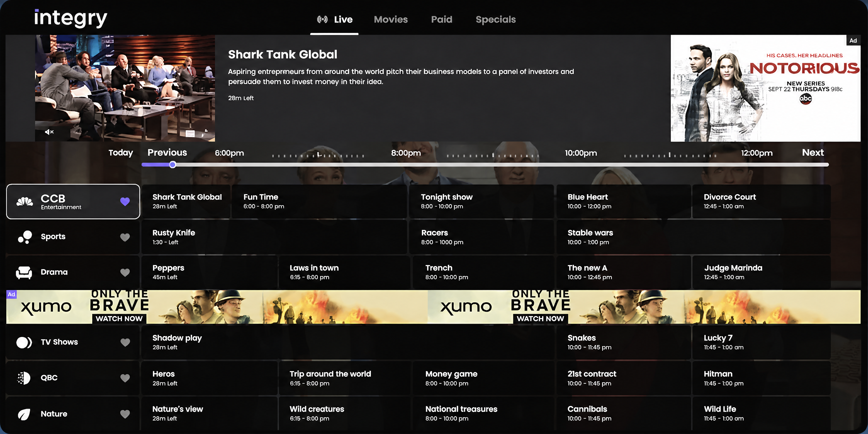
Task: Jump to Today in the guide
Action: coord(121,153)
